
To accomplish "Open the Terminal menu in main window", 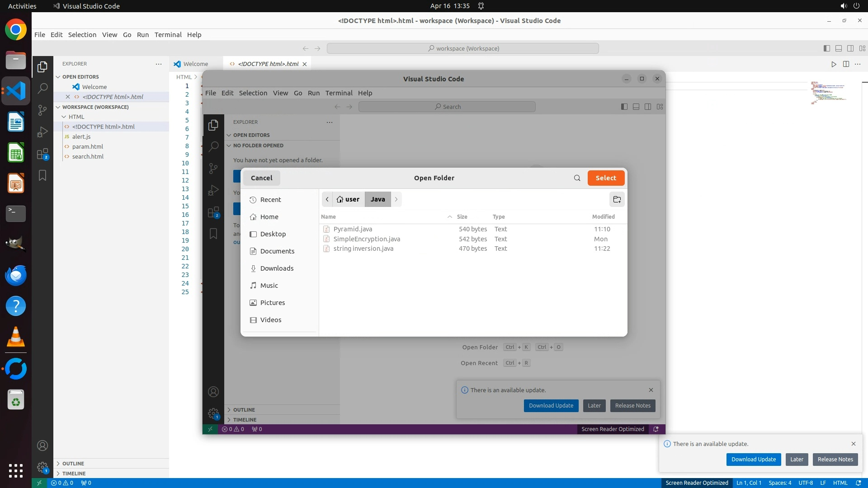I will 168,35.
